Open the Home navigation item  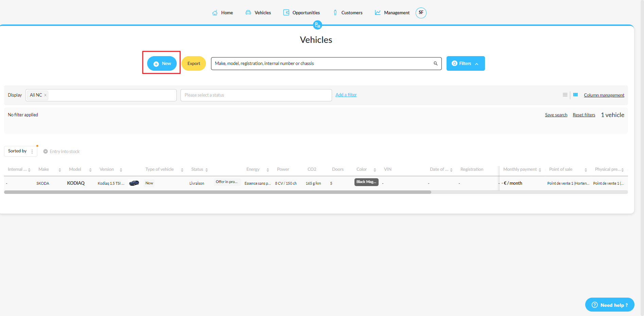click(223, 13)
